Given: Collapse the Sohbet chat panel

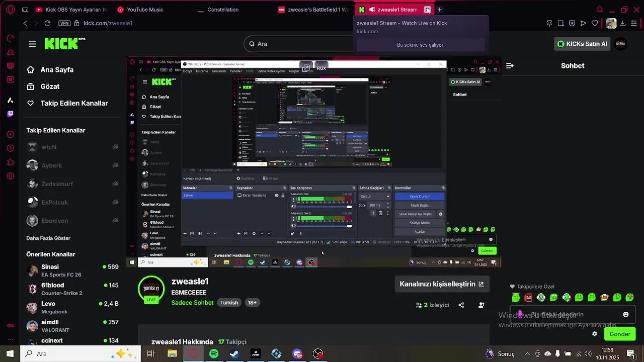Looking at the screenshot, I should [x=510, y=66].
